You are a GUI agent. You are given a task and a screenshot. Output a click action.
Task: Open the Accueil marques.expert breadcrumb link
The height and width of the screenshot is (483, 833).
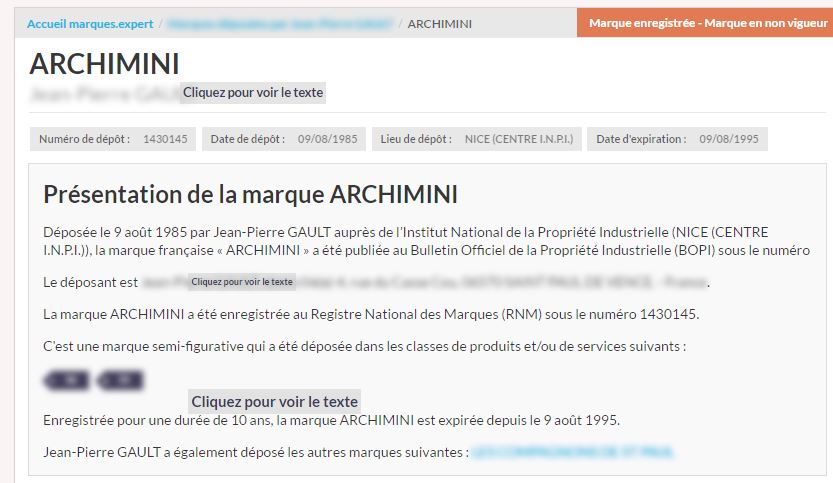pyautogui.click(x=90, y=24)
